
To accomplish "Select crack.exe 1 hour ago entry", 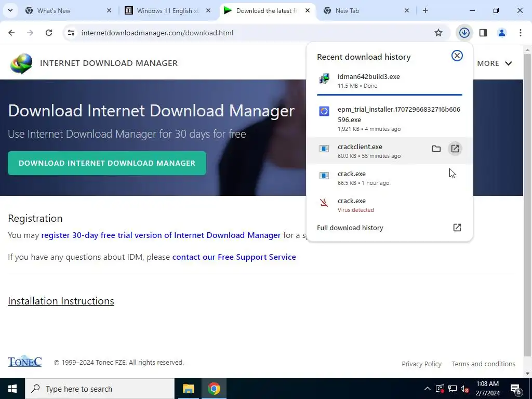I will [390, 178].
